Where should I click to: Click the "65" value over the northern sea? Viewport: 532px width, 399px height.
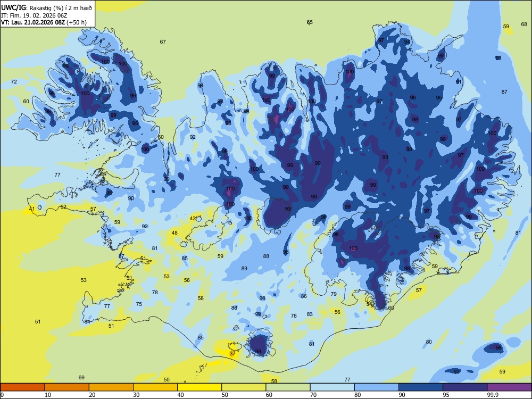(310, 22)
